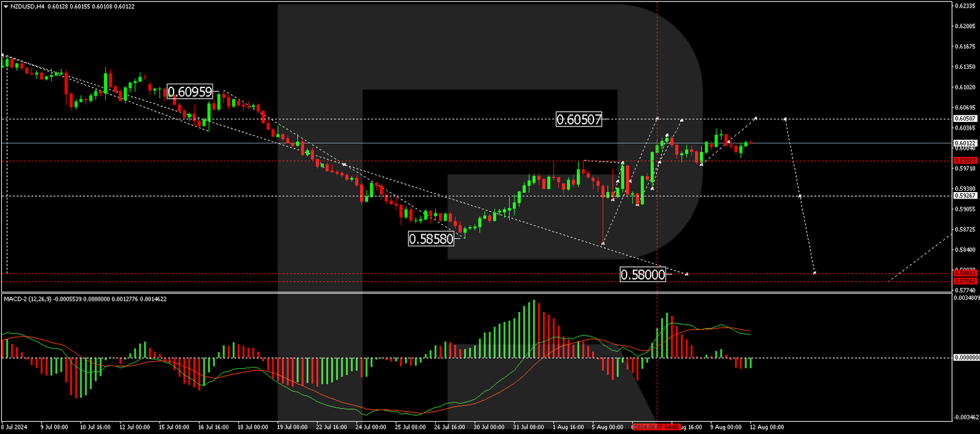Select the highlighted 2024.08.07 04:00 time marker
This screenshot has width=980, height=434.
(657, 426)
